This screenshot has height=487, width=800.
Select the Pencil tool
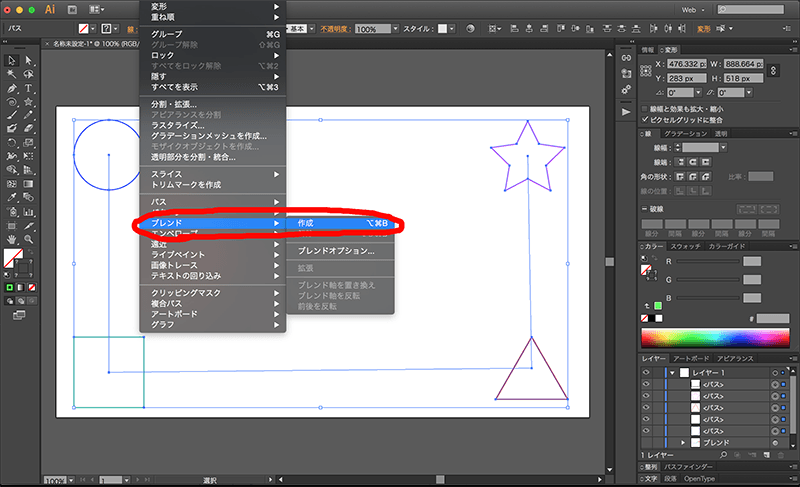[29, 115]
